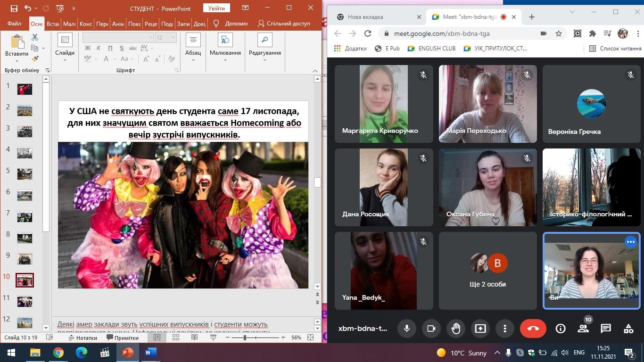The image size is (644, 362).
Task: Save the PowerPoint presentation
Action: pyautogui.click(x=14, y=8)
